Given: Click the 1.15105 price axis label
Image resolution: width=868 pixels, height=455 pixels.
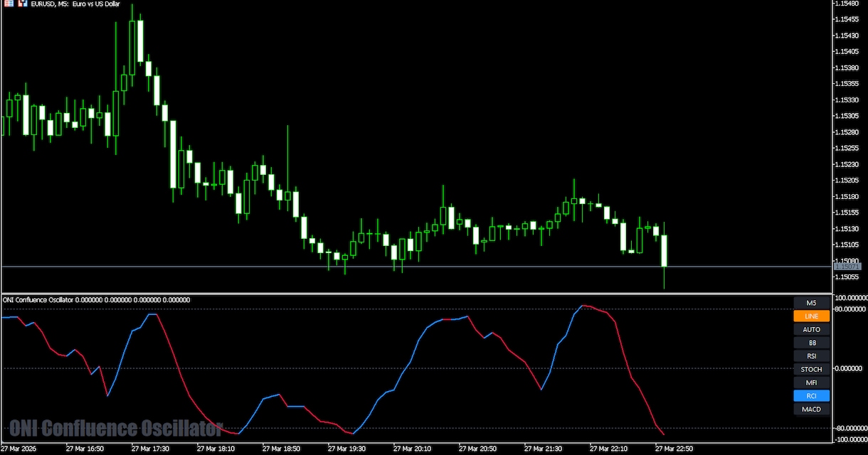Looking at the screenshot, I should [x=847, y=245].
